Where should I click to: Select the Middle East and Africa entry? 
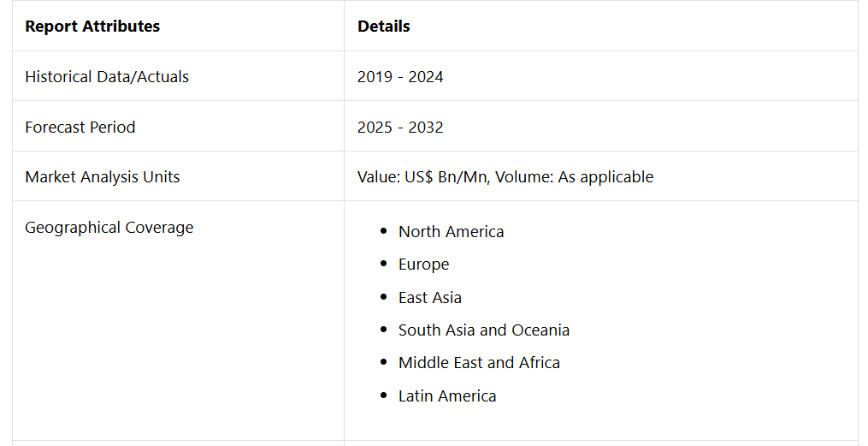pyautogui.click(x=479, y=363)
